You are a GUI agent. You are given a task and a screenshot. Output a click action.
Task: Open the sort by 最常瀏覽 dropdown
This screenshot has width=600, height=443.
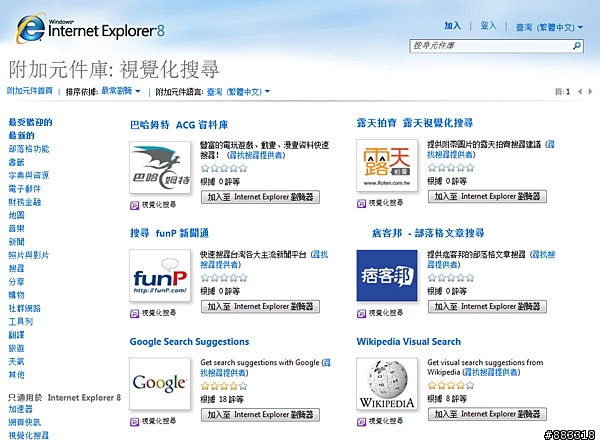121,91
